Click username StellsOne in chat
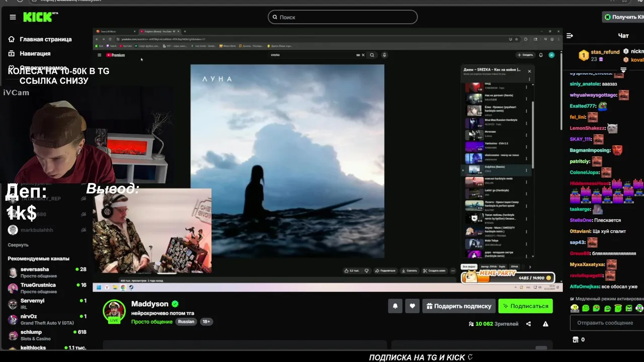Image resolution: width=644 pixels, height=362 pixels. pyautogui.click(x=581, y=220)
